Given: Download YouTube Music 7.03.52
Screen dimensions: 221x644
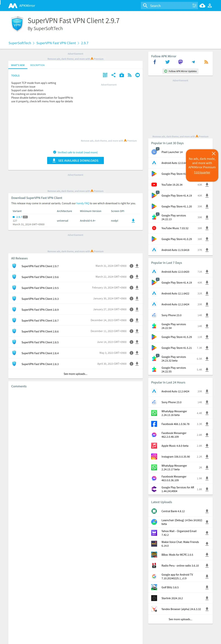Looking at the screenshot, I should (x=207, y=228).
